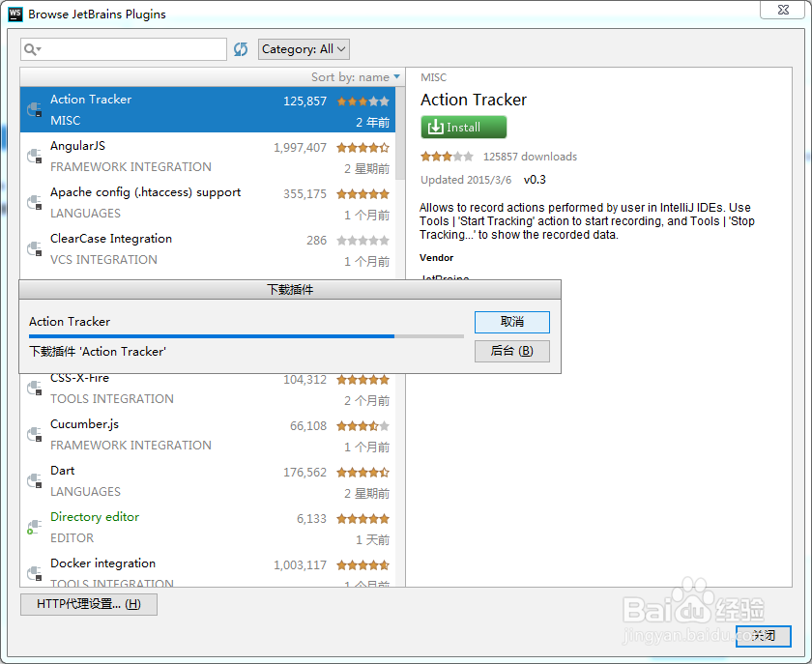Click the Action Tracker title in details pane

pyautogui.click(x=474, y=100)
